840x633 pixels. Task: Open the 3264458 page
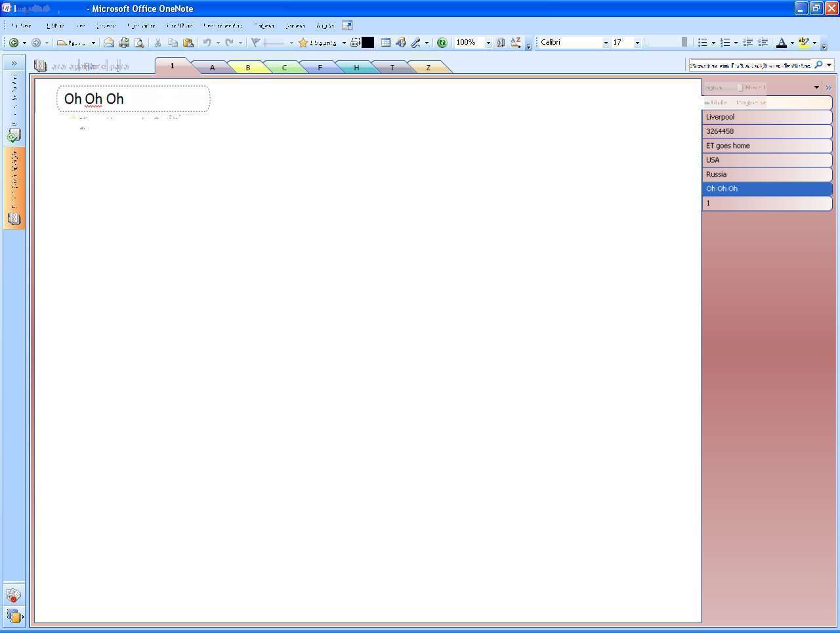[x=766, y=131]
